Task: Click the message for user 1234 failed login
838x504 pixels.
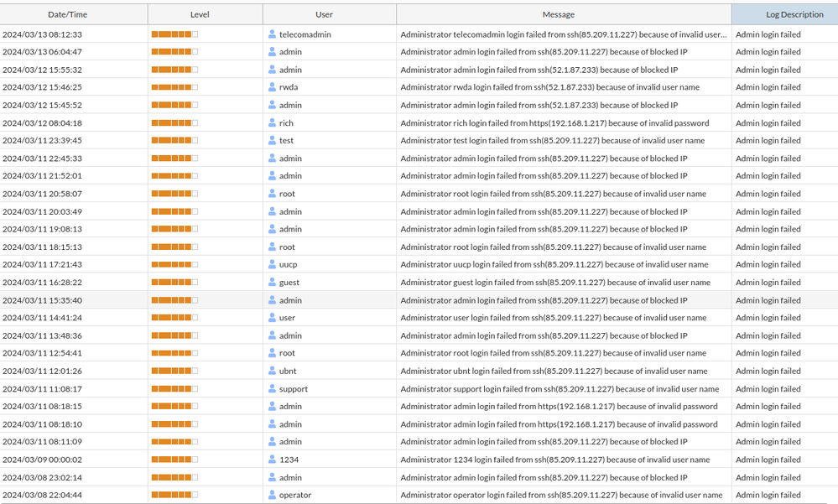Action: point(554,460)
